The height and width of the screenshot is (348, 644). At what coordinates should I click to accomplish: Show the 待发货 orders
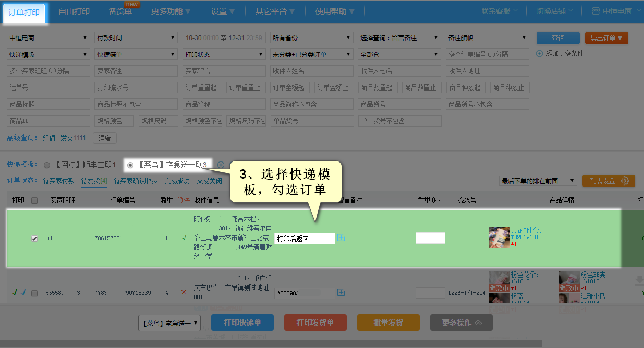point(94,181)
